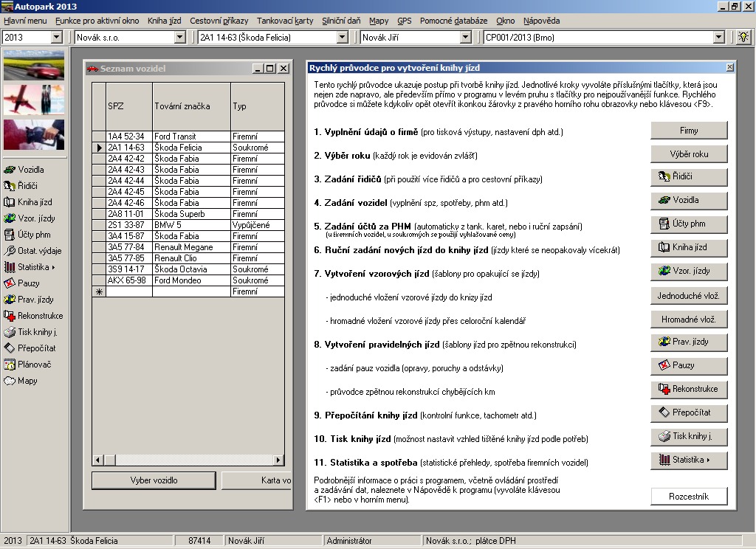Open the Tankovací karty menu

(x=285, y=21)
